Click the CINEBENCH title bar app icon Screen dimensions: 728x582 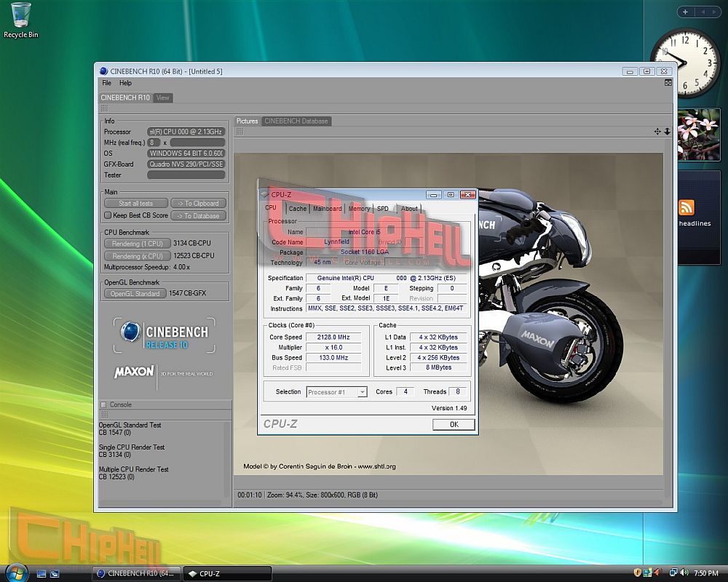pyautogui.click(x=103, y=71)
